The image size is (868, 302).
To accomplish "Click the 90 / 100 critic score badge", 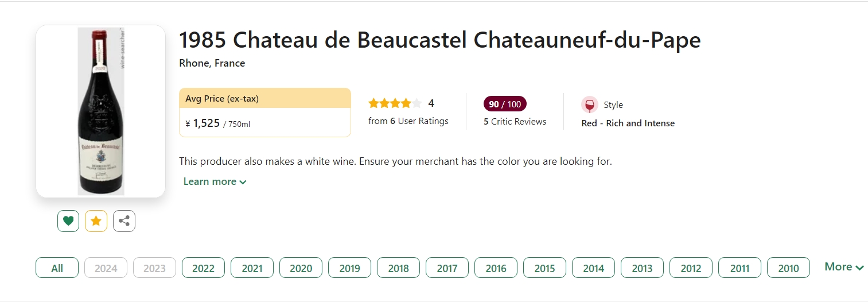I will coord(505,104).
